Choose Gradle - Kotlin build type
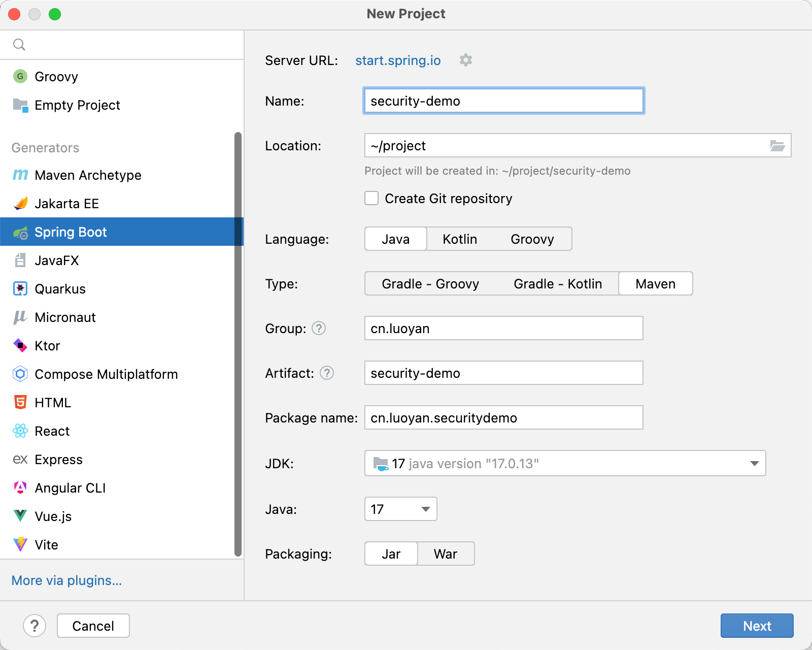This screenshot has width=812, height=650. pyautogui.click(x=558, y=284)
